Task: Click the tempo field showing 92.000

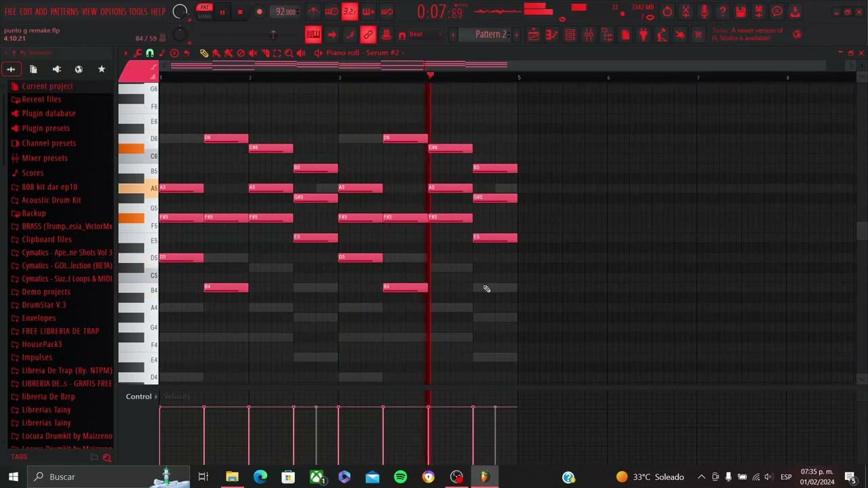Action: (x=285, y=12)
